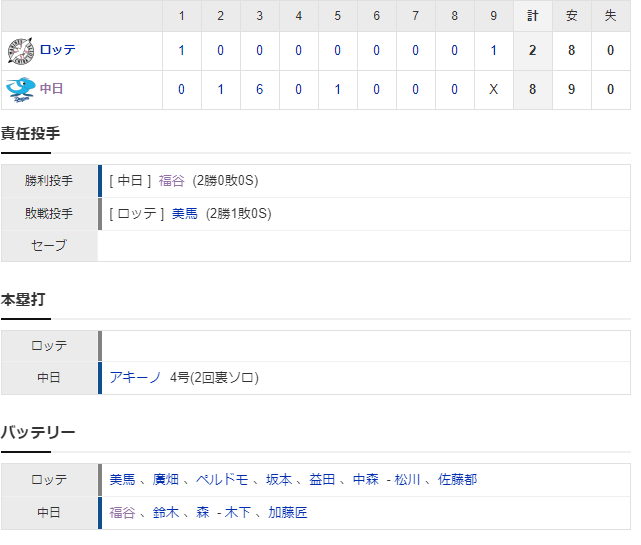Open home run hitter アキーノ link

(x=135, y=377)
